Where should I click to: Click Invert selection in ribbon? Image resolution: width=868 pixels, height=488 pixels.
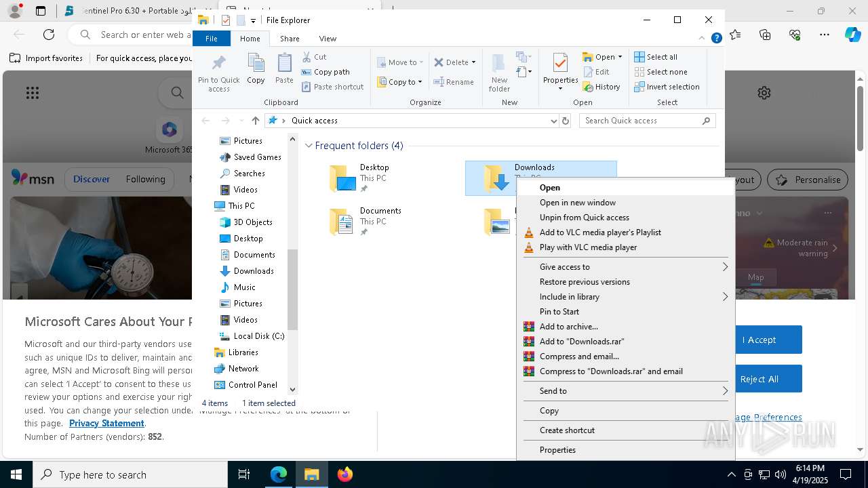[667, 87]
